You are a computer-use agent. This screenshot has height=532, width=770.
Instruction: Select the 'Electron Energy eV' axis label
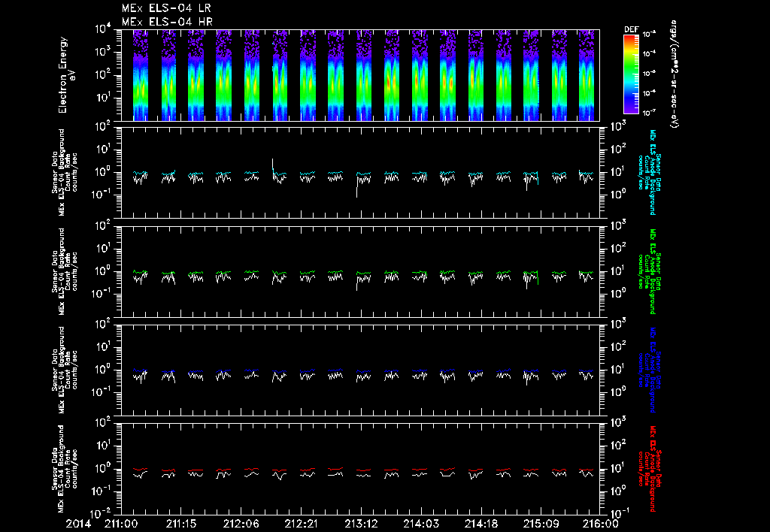pos(66,75)
